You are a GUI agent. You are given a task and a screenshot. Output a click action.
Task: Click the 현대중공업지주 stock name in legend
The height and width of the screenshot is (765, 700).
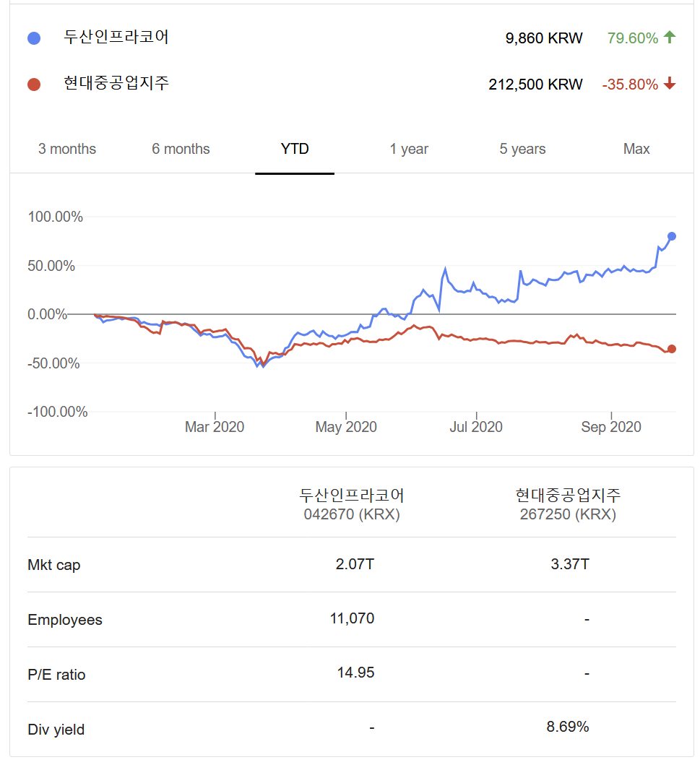(x=116, y=84)
